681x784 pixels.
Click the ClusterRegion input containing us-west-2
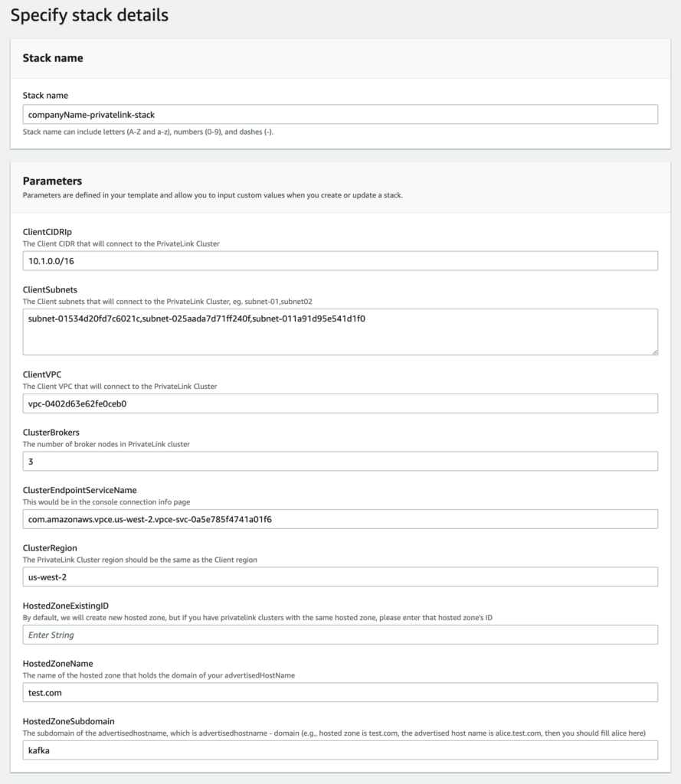[340, 577]
